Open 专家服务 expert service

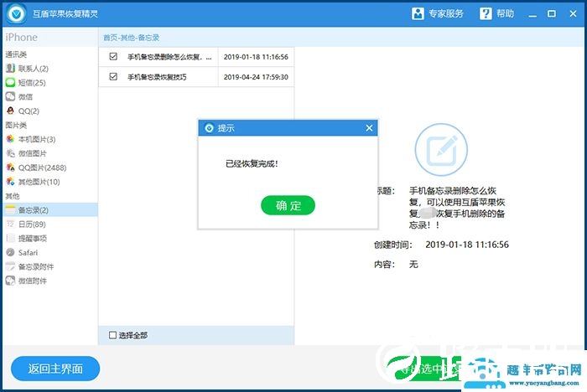coord(437,14)
